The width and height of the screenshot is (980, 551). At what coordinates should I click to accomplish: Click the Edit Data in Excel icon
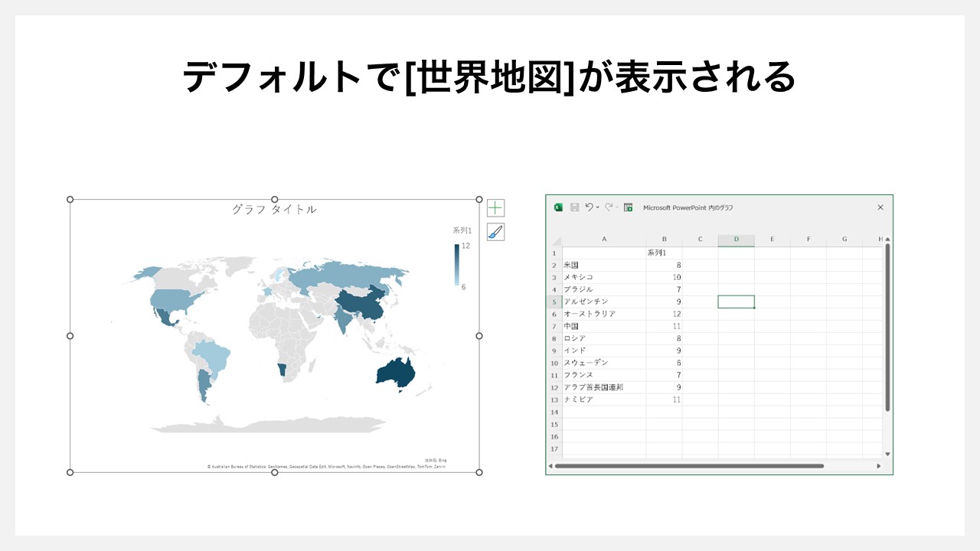(628, 207)
